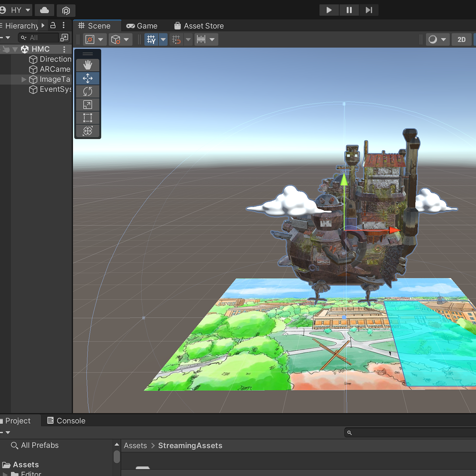The width and height of the screenshot is (476, 476).
Task: Open the Console tab
Action: pos(66,421)
